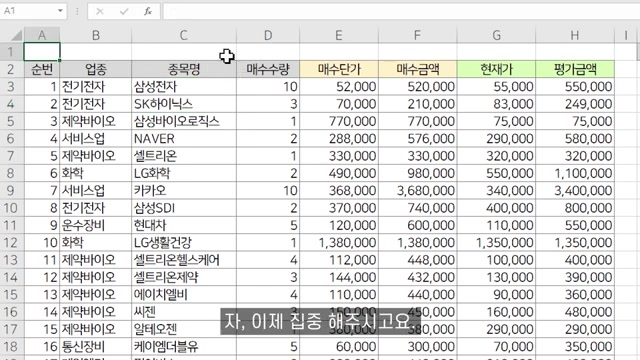The height and width of the screenshot is (360, 640).
Task: Click the Enter checkmark icon in formula bar
Action: click(x=124, y=11)
